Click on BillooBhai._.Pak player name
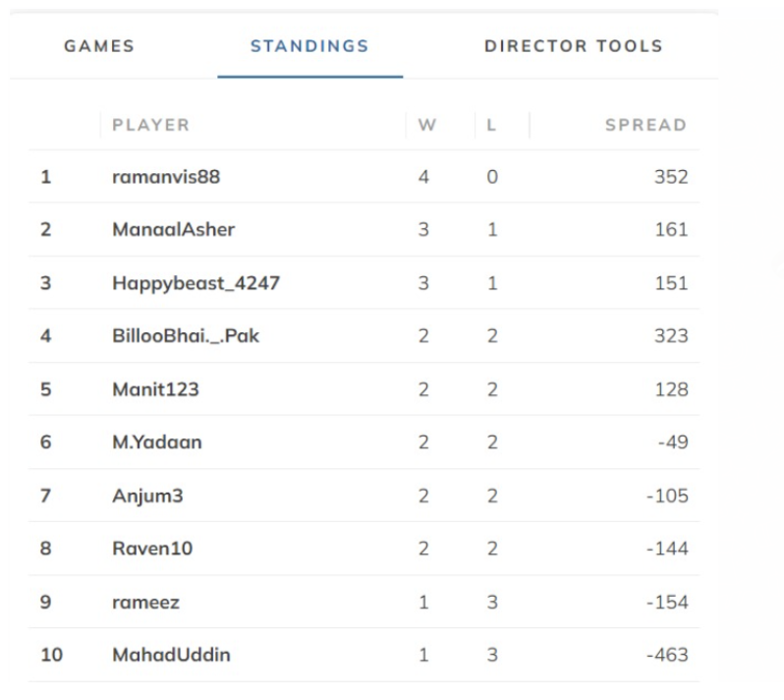Screen dimensions: 784x700 click(186, 336)
